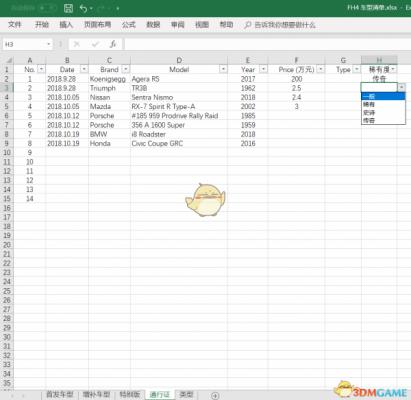Toggle the AutoSave switch in title bar
This screenshot has width=411, height=400.
point(48,8)
